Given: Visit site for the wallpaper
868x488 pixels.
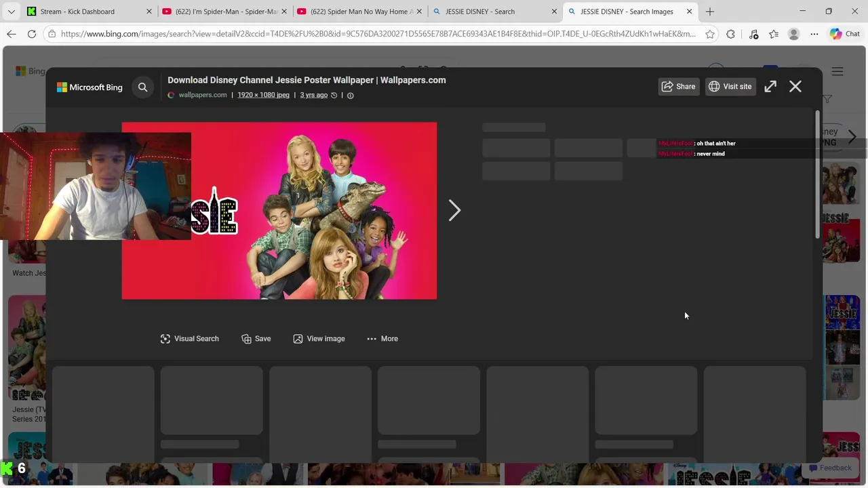Looking at the screenshot, I should 730,87.
